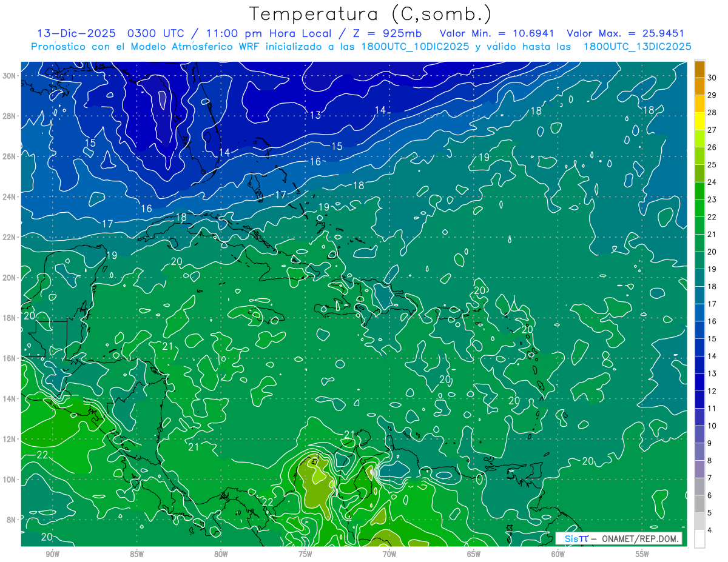Click the colorbar tick label '30'
This screenshot has height=562, width=728.
(712, 78)
